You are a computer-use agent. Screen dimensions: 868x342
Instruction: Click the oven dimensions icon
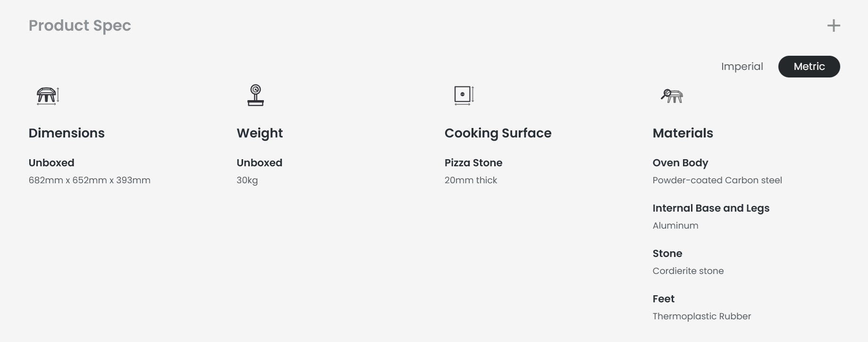(x=48, y=96)
